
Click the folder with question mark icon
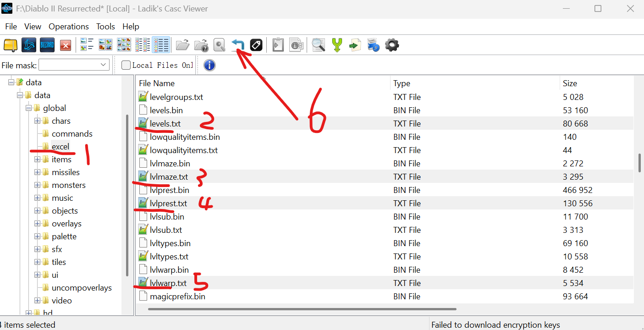tap(201, 45)
